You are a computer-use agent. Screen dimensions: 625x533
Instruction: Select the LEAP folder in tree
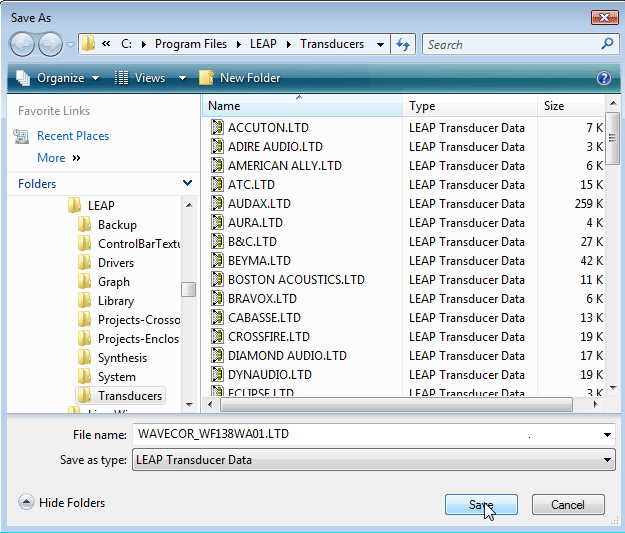tap(91, 206)
